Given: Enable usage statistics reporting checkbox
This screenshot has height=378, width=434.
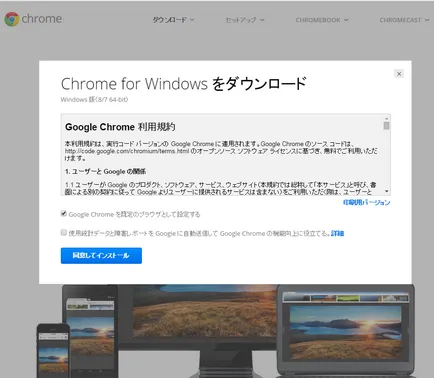Looking at the screenshot, I should [x=64, y=232].
